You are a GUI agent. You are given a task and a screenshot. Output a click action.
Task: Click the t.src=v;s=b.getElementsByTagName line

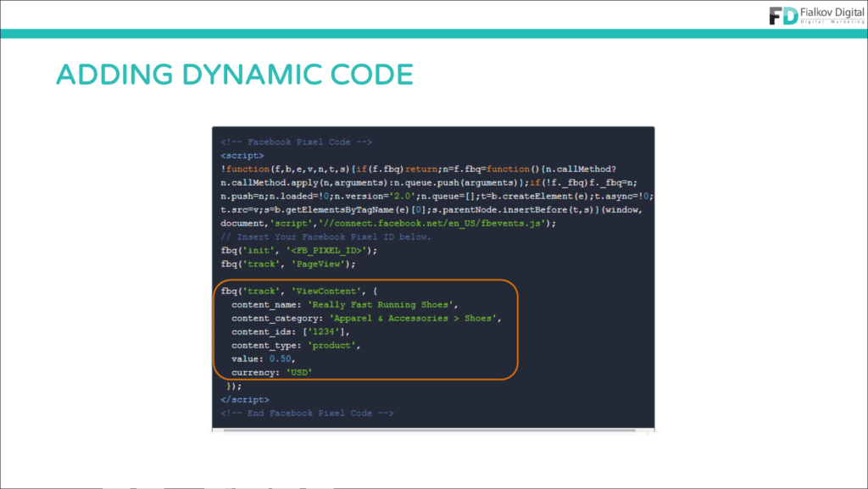(x=431, y=209)
